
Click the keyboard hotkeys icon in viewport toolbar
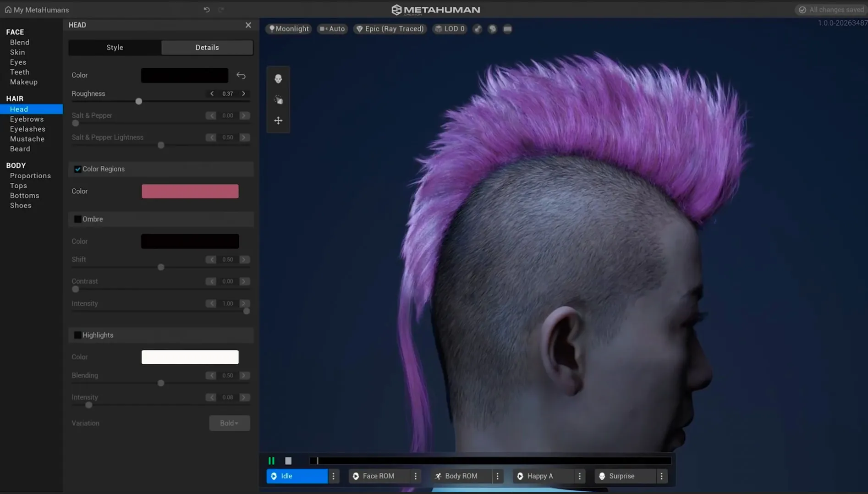[x=507, y=29]
